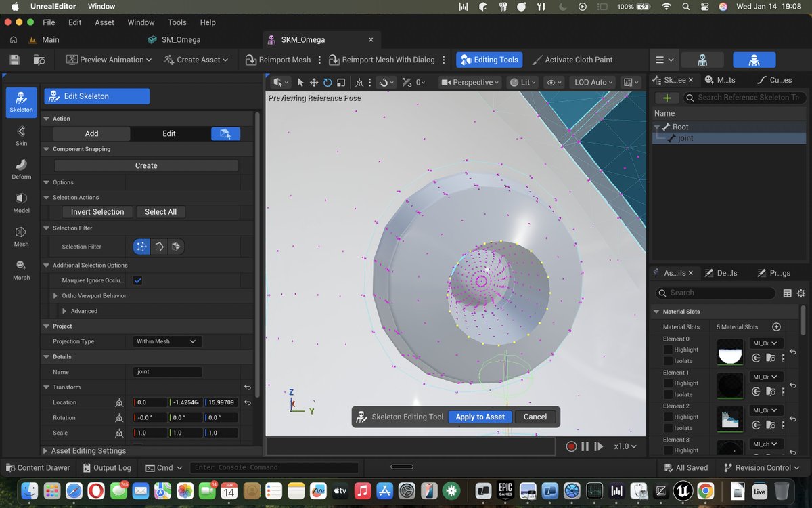Enable Highlight for Element 0
Screen dimensions: 812x508
tap(668, 350)
